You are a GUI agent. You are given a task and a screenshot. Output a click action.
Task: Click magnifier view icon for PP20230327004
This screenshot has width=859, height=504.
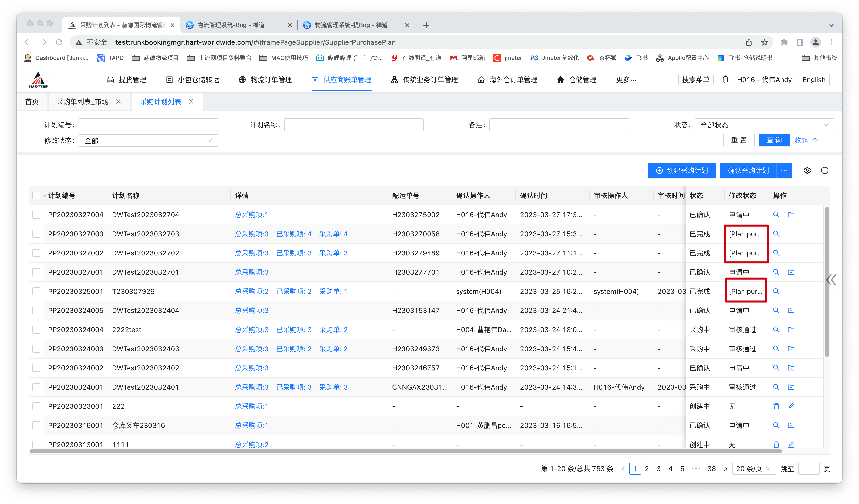tap(776, 215)
